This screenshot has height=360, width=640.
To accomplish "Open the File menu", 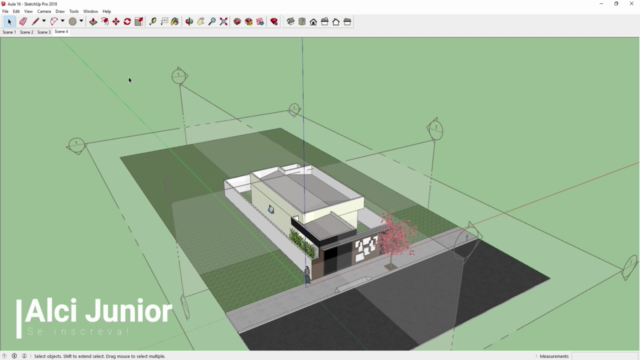I will [5, 11].
